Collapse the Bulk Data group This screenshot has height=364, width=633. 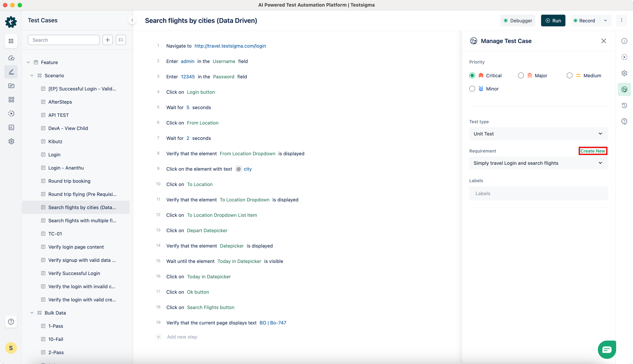click(x=32, y=313)
